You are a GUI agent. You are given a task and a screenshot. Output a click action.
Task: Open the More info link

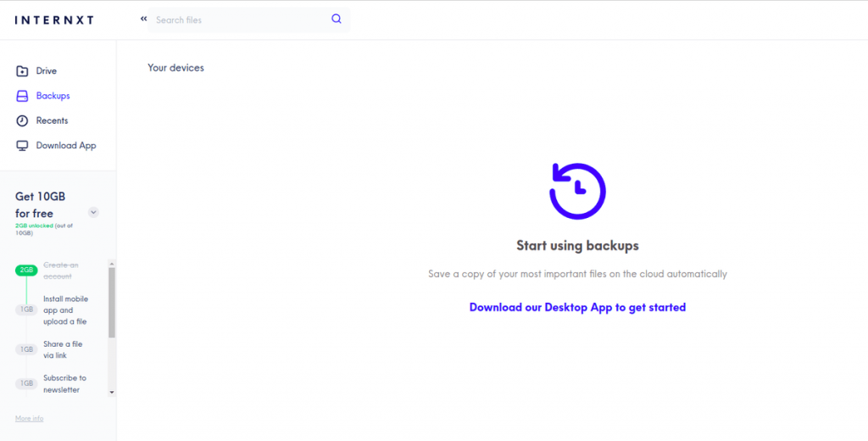[x=29, y=418]
